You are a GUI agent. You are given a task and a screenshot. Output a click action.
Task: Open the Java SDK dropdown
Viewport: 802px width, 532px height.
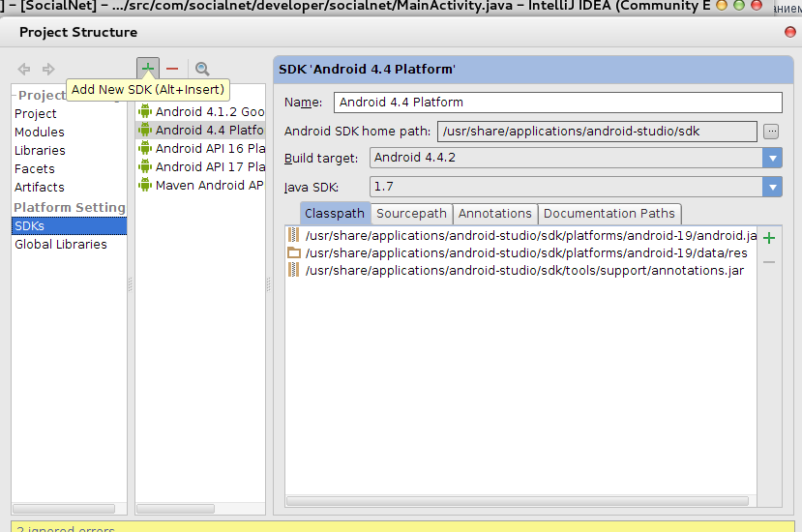pyautogui.click(x=772, y=187)
